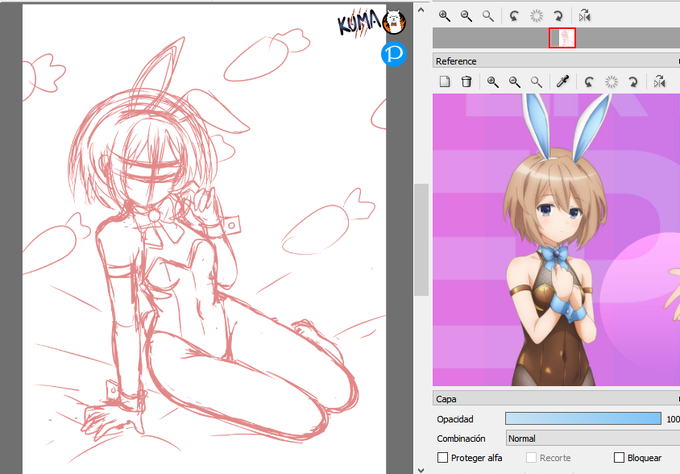Delete the reference image with trash icon
This screenshot has height=474, width=680.
[x=466, y=82]
